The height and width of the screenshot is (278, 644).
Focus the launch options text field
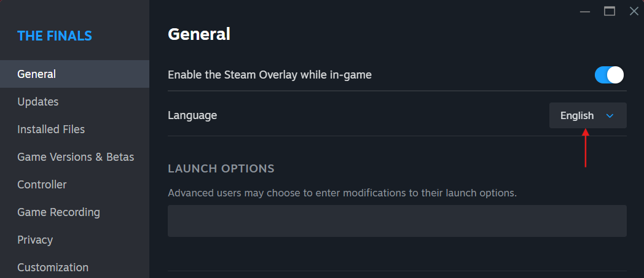tap(397, 221)
